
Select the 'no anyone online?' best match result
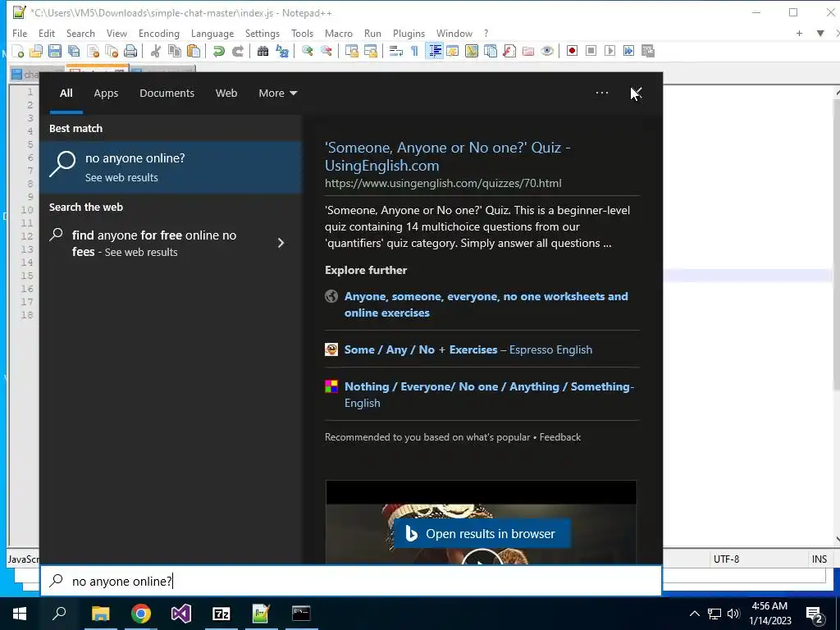[x=171, y=167]
